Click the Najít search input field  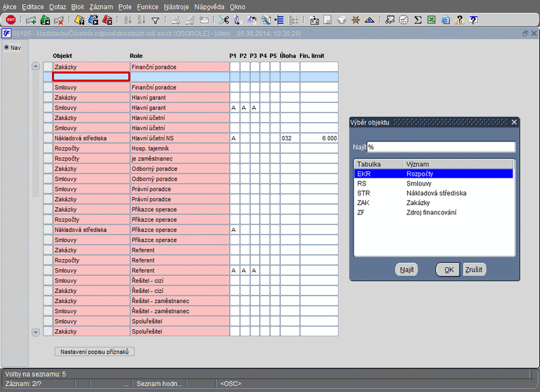click(441, 147)
